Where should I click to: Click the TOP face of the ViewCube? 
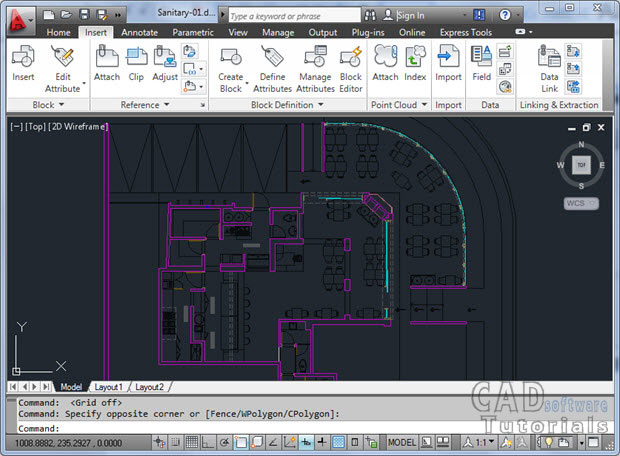pos(581,165)
